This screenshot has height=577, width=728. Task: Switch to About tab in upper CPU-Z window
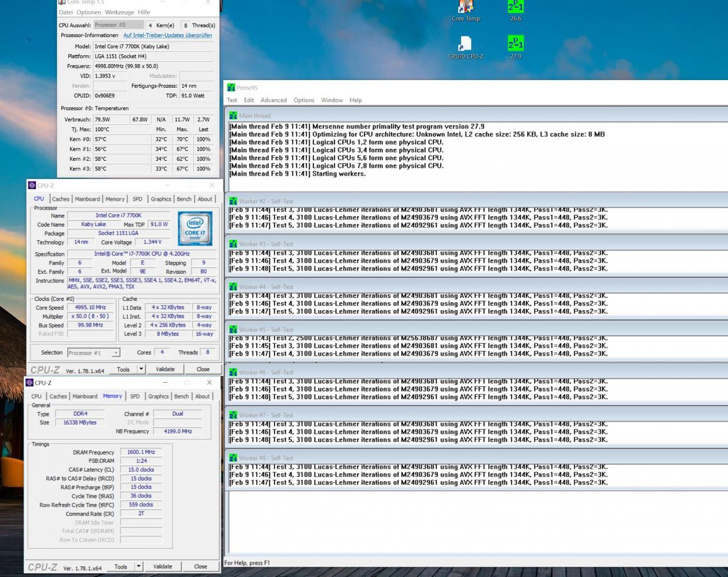205,199
